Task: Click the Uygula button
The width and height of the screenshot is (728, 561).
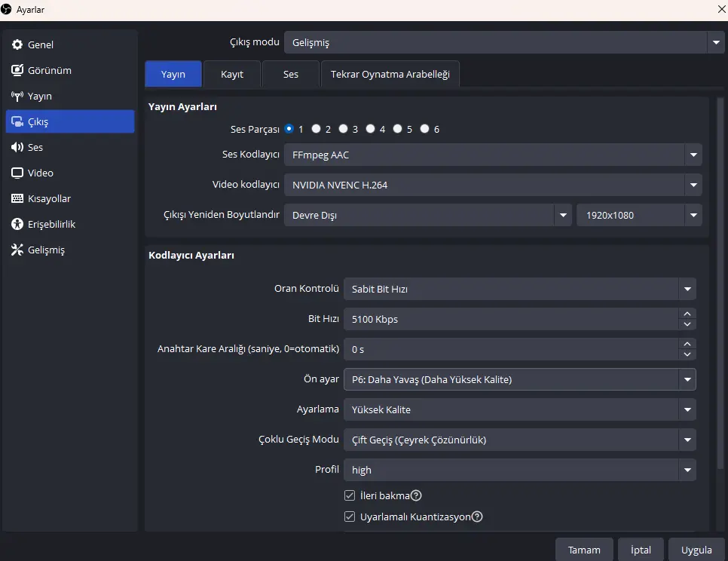Action: (x=696, y=550)
